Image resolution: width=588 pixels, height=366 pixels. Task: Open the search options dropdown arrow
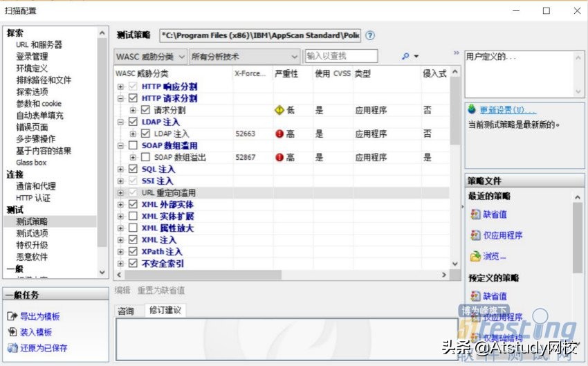tap(416, 57)
